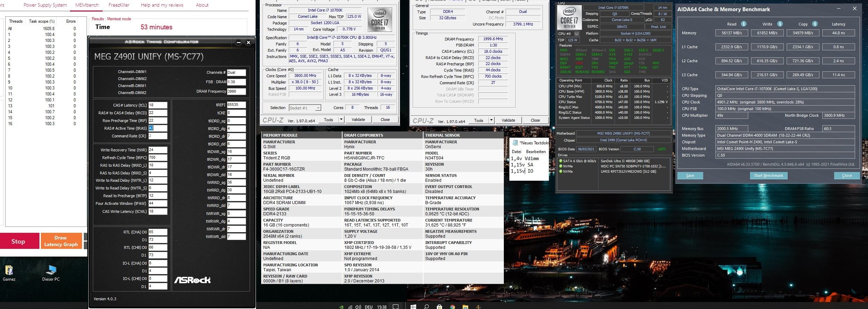Click Validate in CPU-Z CPU window
Screen dimensions: 868x309
pos(358,120)
